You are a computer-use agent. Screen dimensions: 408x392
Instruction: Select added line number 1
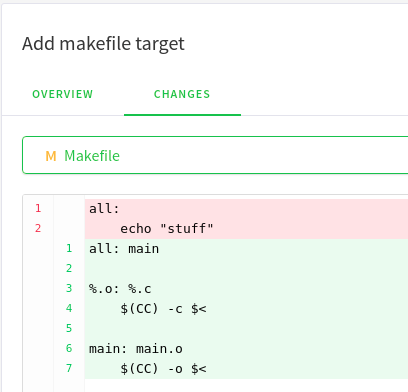[x=69, y=248]
